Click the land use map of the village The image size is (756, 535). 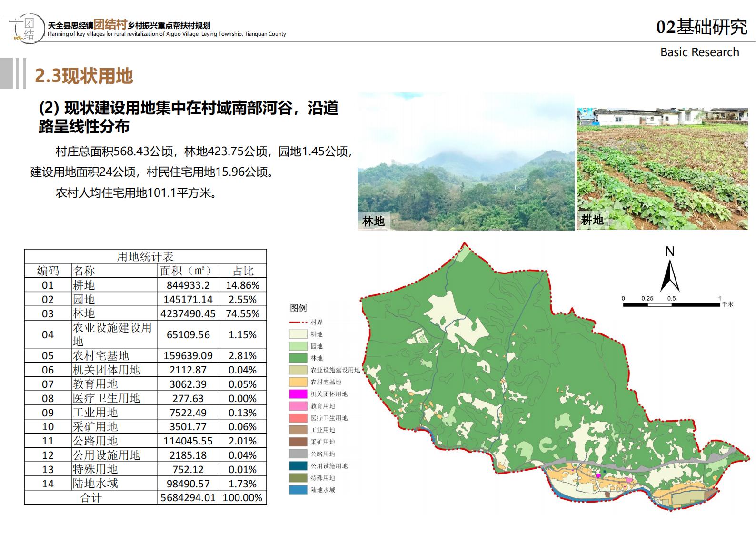pos(555,377)
